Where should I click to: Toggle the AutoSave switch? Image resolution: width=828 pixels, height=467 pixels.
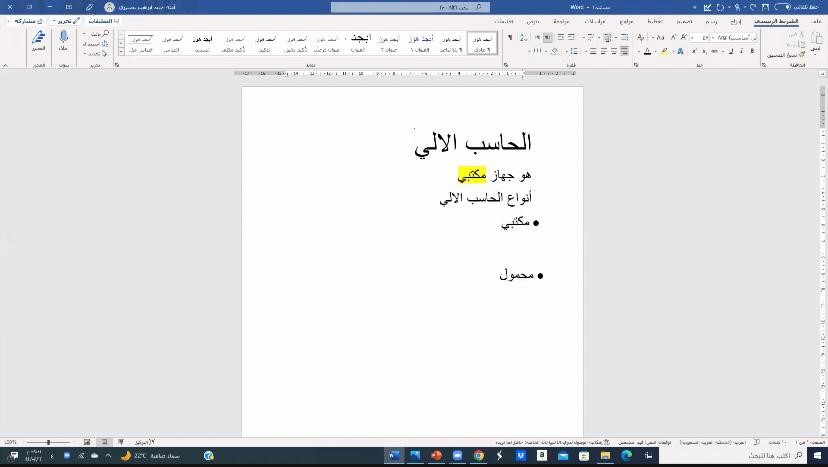tap(782, 7)
